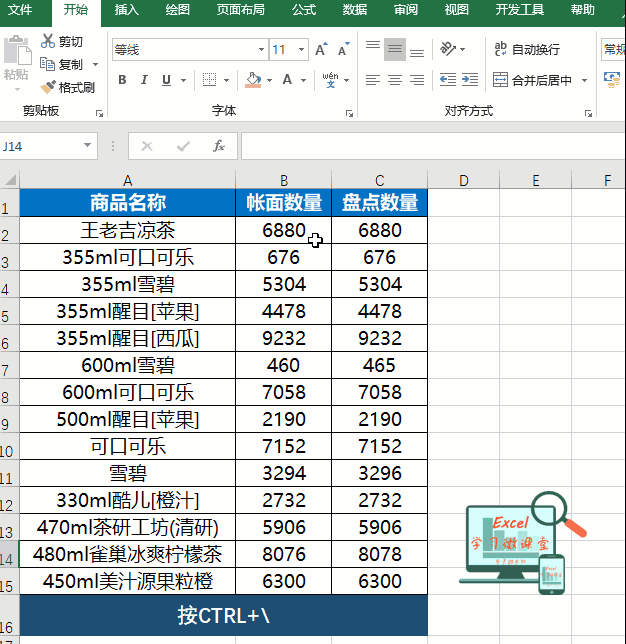Select cell with value 8078
Image resolution: width=626 pixels, height=644 pixels.
coord(379,554)
